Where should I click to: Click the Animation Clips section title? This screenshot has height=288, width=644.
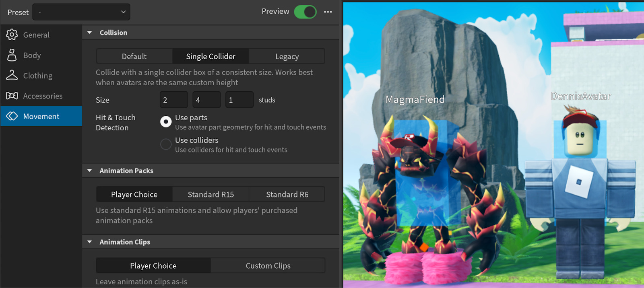pos(125,242)
